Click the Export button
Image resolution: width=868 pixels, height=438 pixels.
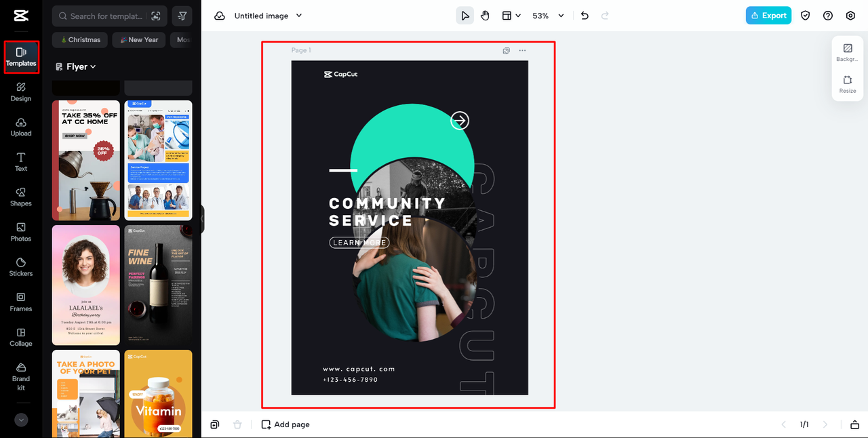point(768,16)
